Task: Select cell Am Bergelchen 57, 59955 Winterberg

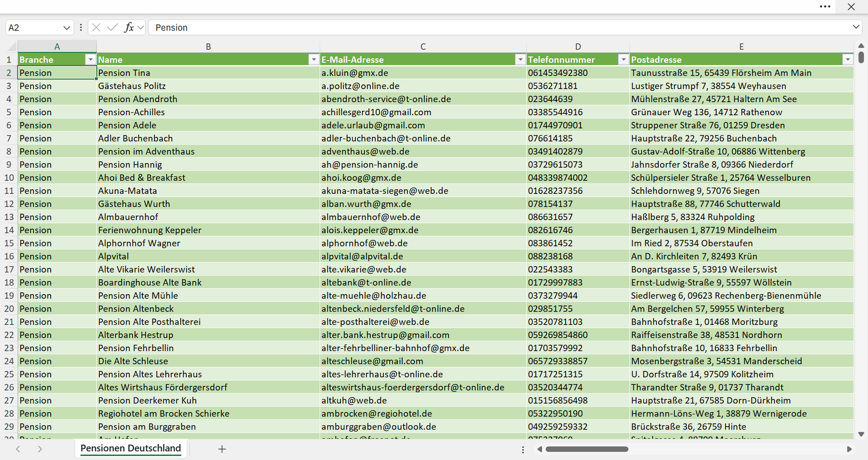Action: tap(741, 309)
